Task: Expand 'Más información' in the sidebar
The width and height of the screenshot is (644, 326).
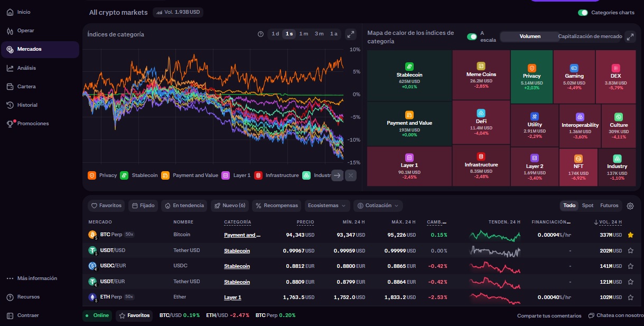Action: click(x=36, y=278)
